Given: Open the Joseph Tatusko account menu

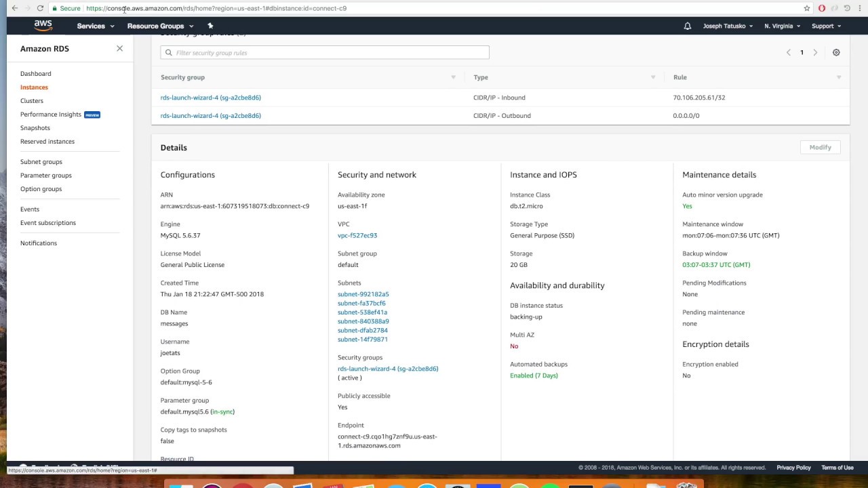Looking at the screenshot, I should tap(728, 26).
